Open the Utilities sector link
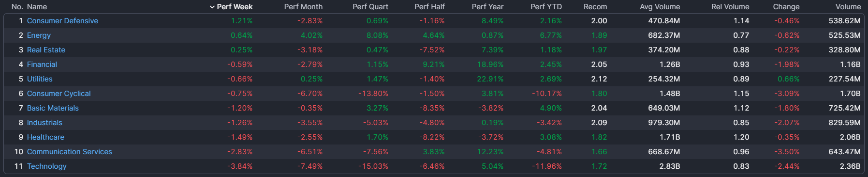868x177 pixels. 40,79
